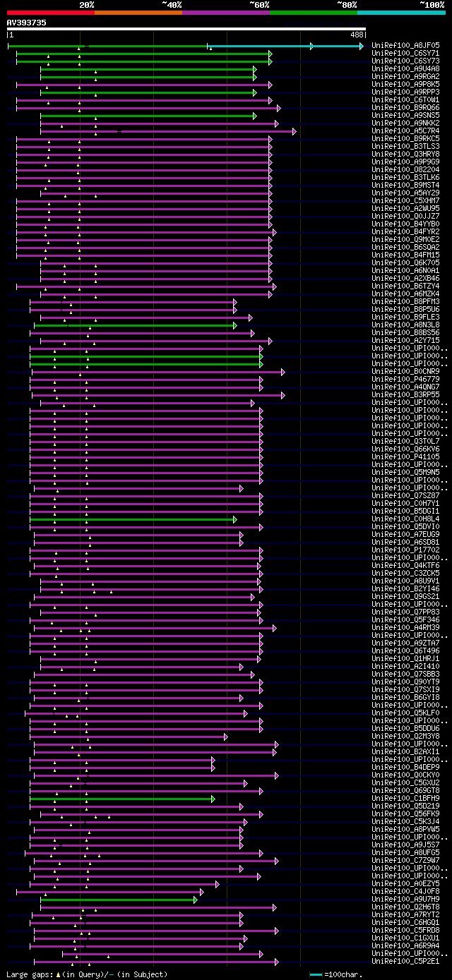Select the UniRef100_Q9GS21 label
Viewport: 452px width, 980px height.
point(405,597)
